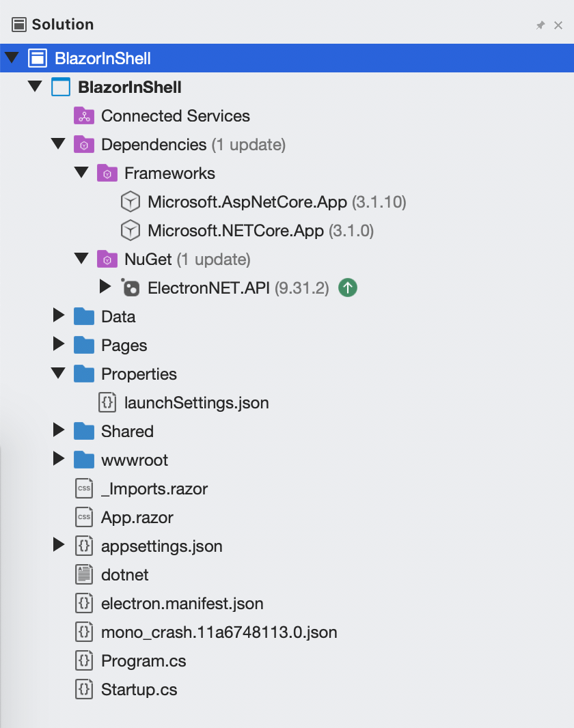
Task: Select the Frameworks label
Action: click(x=169, y=173)
